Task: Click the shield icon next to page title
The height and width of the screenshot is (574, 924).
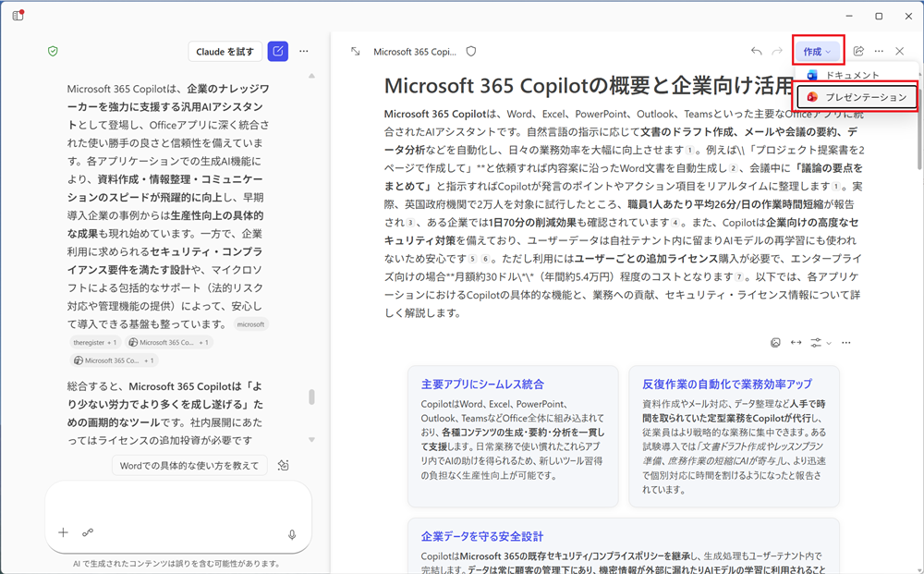Action: 471,52
